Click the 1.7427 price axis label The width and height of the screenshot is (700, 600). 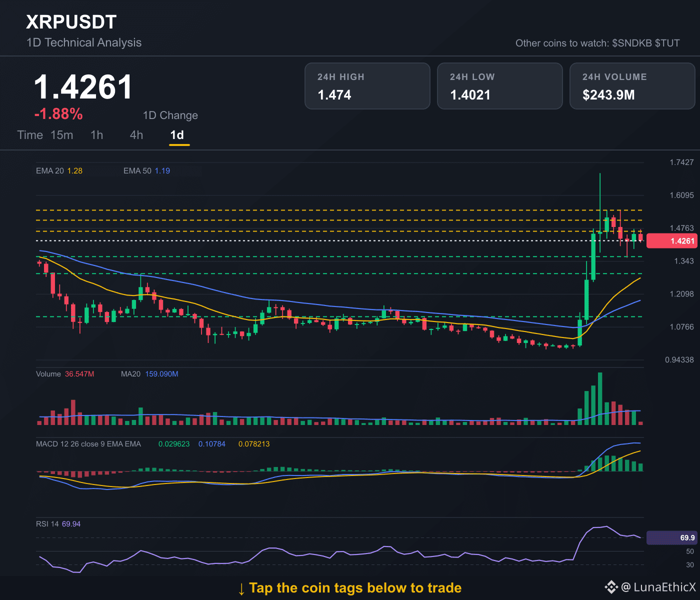click(681, 162)
